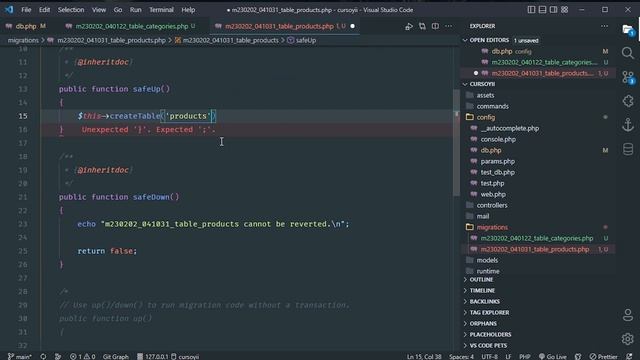Go to line via Ln 15, Col 38
Viewport: 640px width, 360px height.
[424, 356]
